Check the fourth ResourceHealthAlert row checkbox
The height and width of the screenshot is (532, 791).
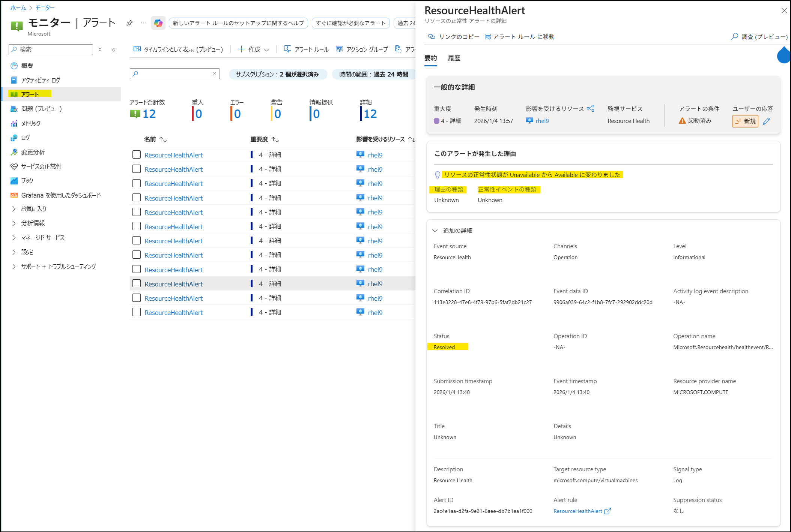pyautogui.click(x=137, y=198)
